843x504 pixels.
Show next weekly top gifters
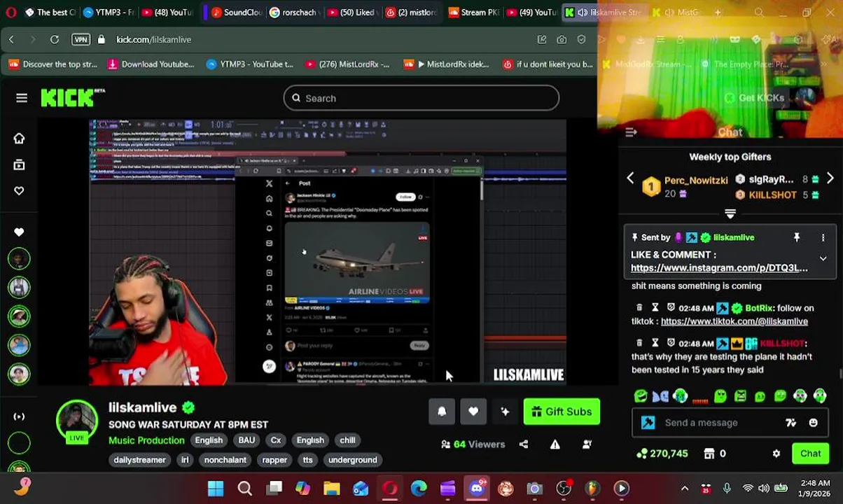(x=830, y=178)
